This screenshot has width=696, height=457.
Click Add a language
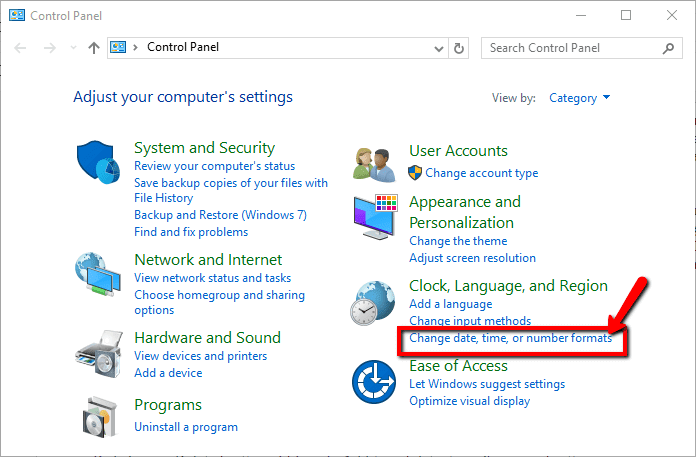(451, 304)
